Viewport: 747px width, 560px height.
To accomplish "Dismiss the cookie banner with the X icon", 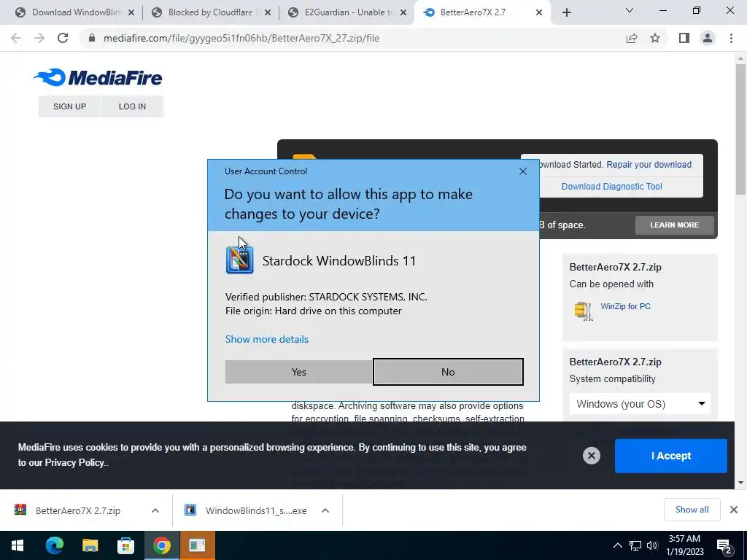I will tap(591, 456).
